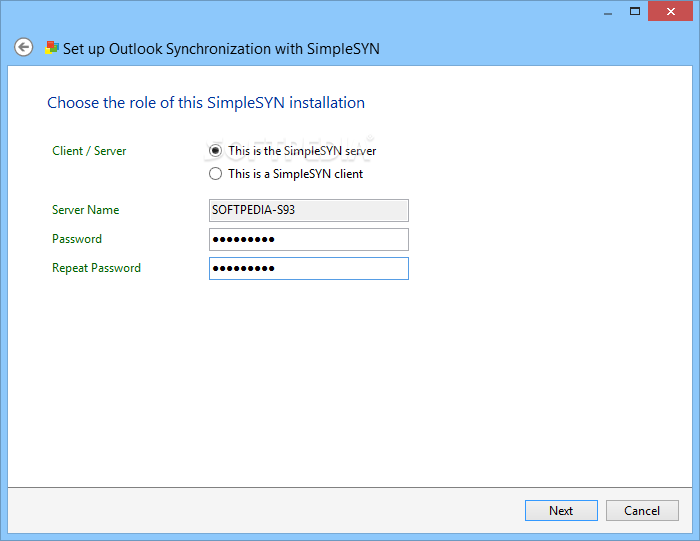Go back with the arrow button
Viewport: 700px width, 541px height.
(x=24, y=47)
